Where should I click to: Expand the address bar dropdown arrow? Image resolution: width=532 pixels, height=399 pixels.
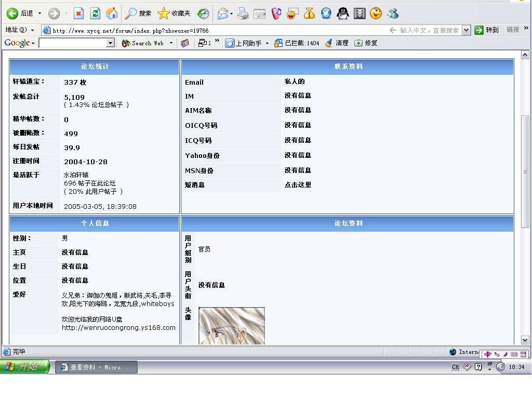coord(466,30)
